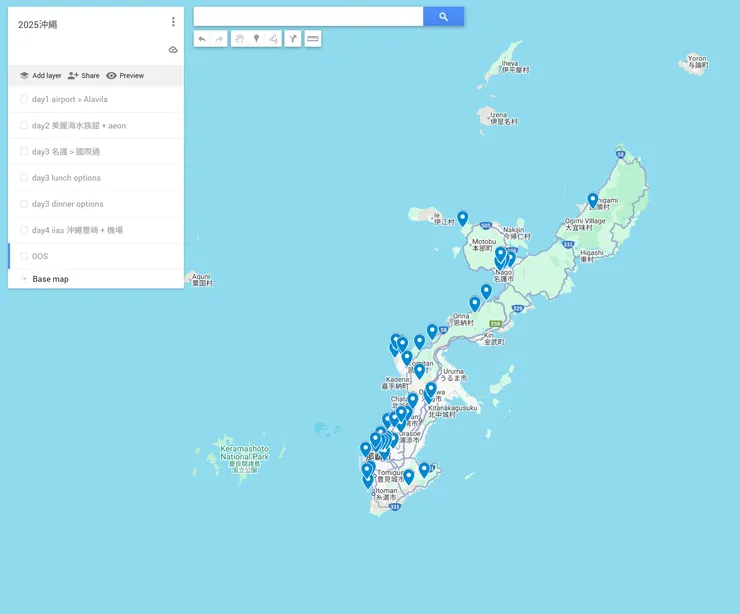Select the day1 airport > Alavila layer name

point(70,99)
